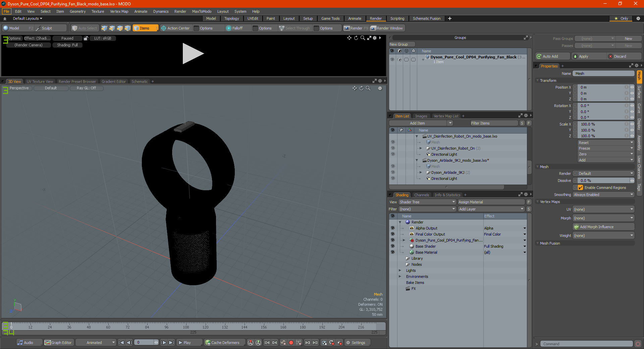Open the Default Layouts dropdown
Viewport: 644px width, 349px height.
[x=28, y=18]
